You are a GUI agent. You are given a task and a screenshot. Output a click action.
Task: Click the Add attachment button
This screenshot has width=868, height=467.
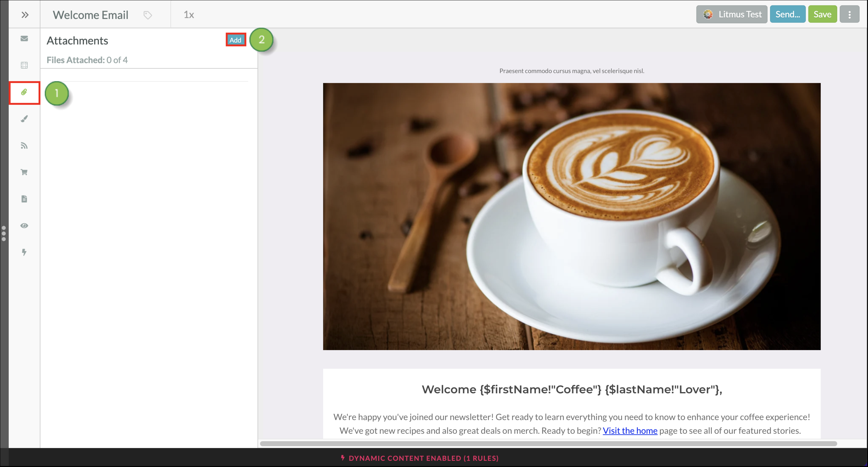coord(235,40)
